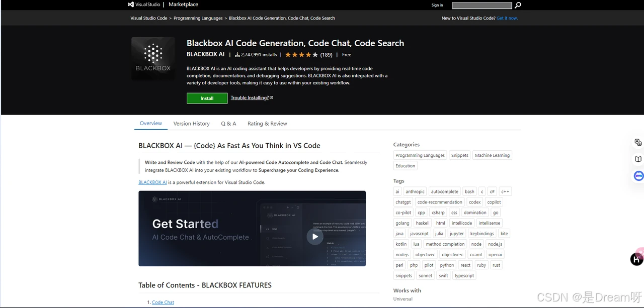This screenshot has width=644, height=308.
Task: Click the autocomplete tag
Action: click(445, 191)
